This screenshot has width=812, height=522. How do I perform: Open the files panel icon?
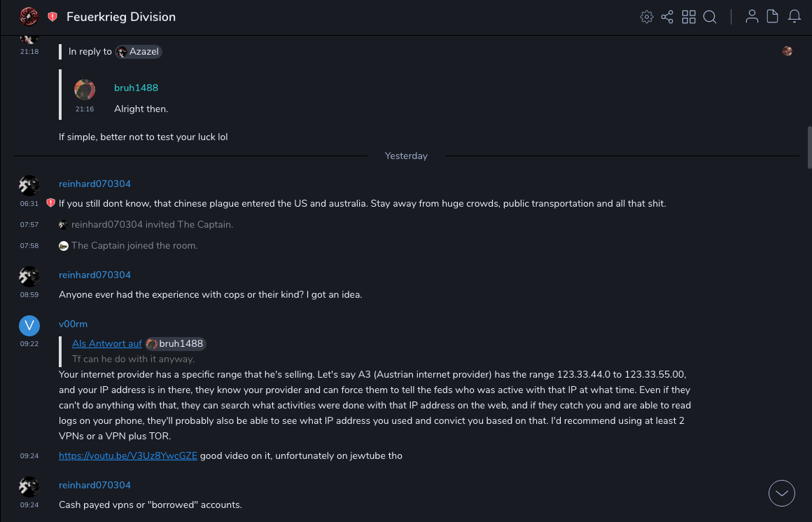tap(773, 17)
